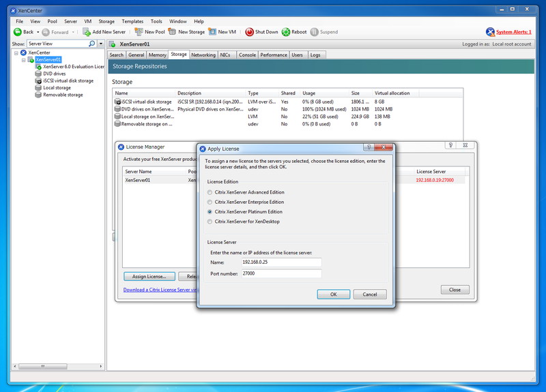This screenshot has height=392, width=546.
Task: Click iSCSI virtual disk storage row icon in table
Action: 117,102
